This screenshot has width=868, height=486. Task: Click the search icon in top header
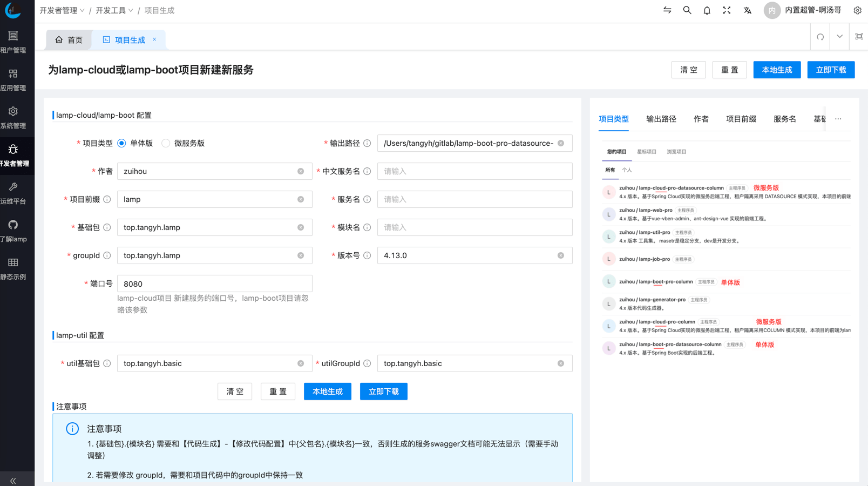(687, 10)
